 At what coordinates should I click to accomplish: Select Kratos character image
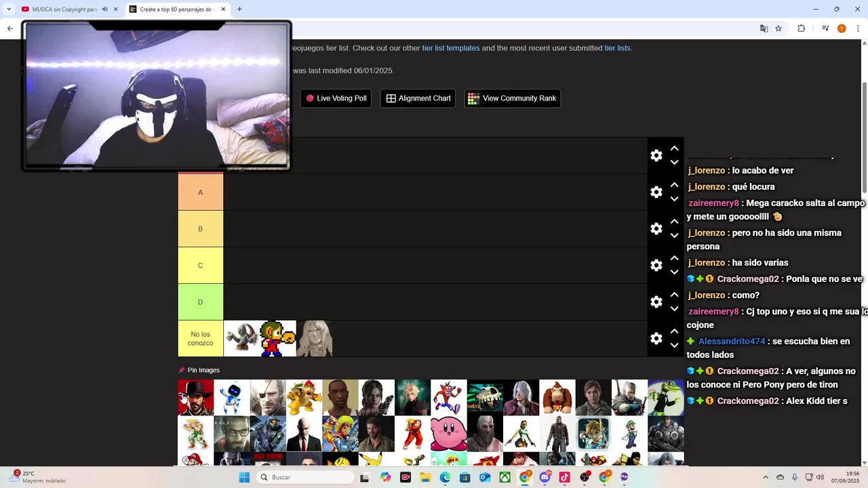485,434
